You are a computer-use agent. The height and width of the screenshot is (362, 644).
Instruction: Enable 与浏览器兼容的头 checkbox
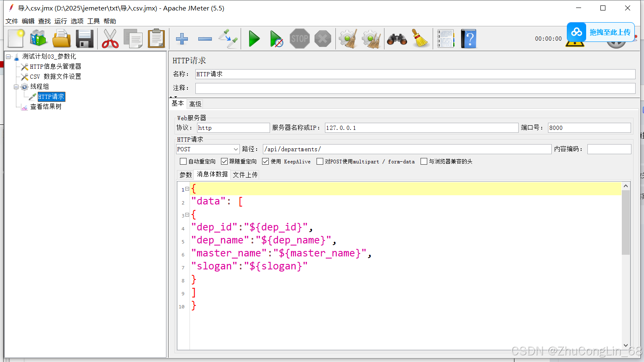click(424, 161)
